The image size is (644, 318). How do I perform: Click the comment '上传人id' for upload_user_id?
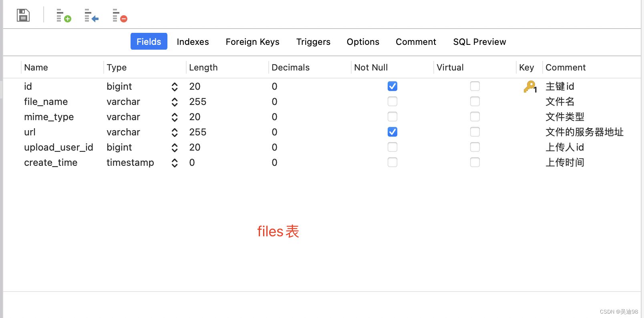[x=565, y=147]
